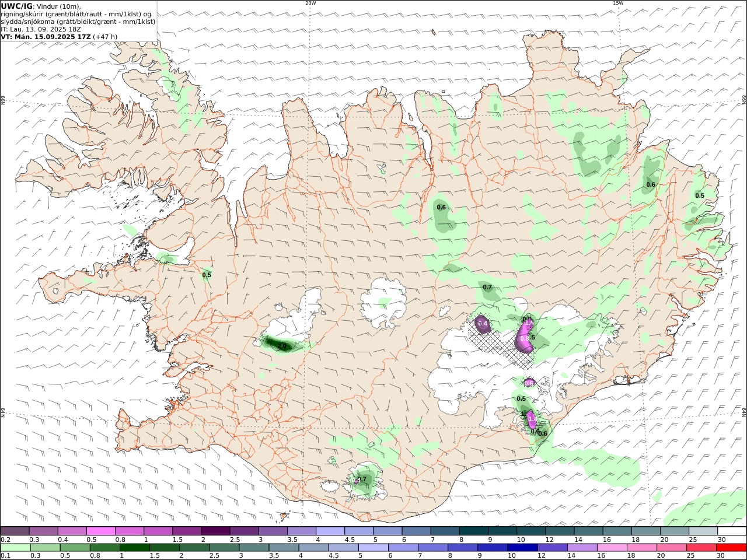Click the lower rain legend swatch labeled 0.1

pyautogui.click(x=16, y=548)
